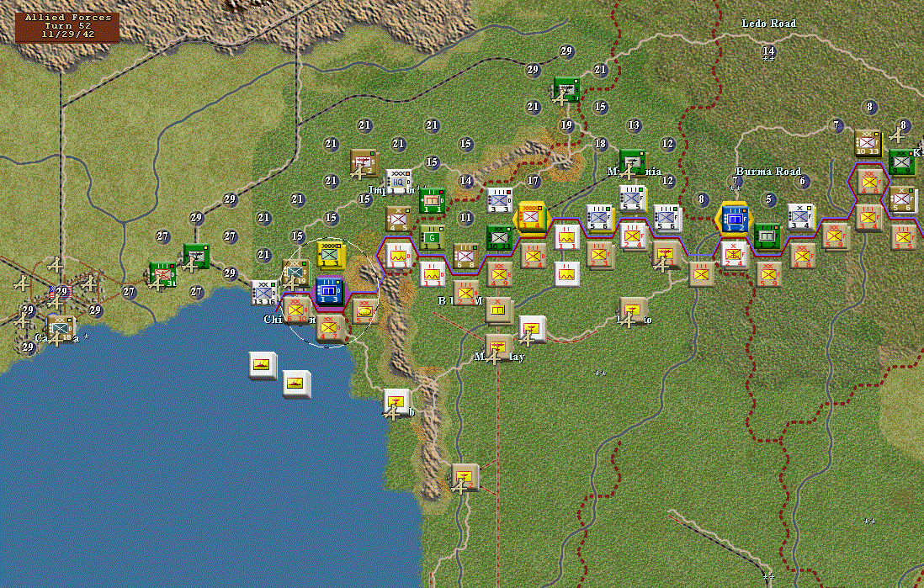Select the green XX infantry unit marked 9-9

pyautogui.click(x=901, y=162)
